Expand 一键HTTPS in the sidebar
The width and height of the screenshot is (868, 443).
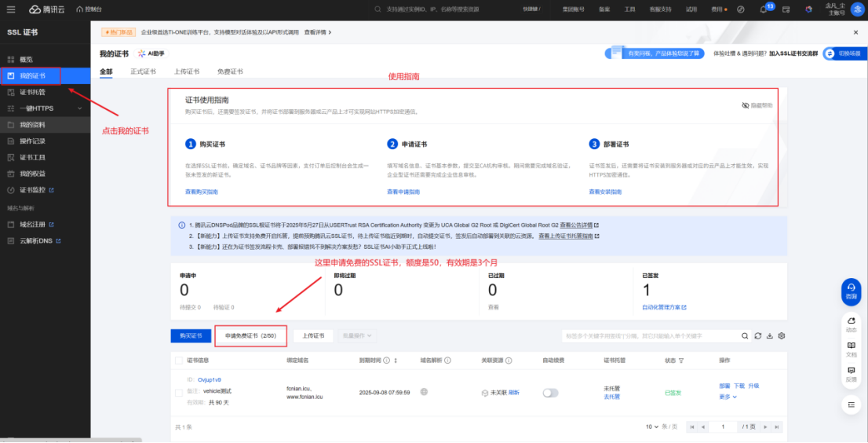pos(46,108)
